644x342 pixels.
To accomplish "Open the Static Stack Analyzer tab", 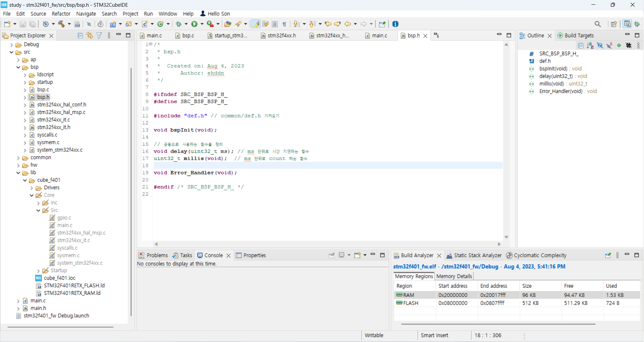I will (474, 255).
